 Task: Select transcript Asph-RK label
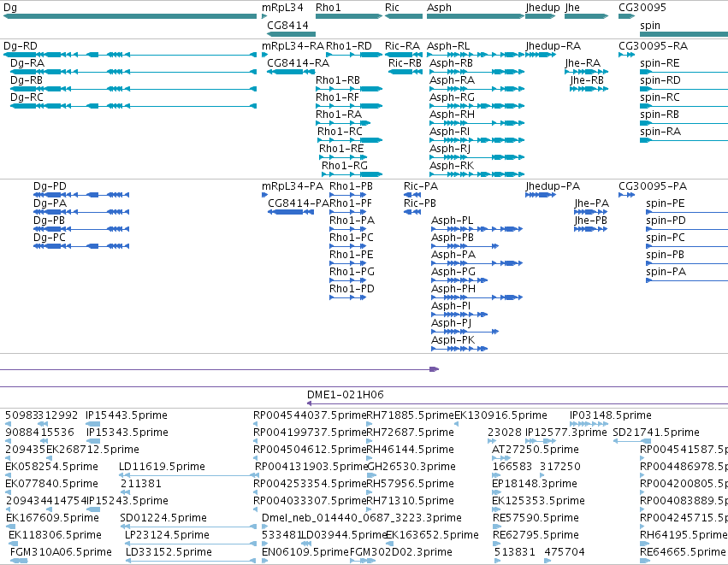[452, 166]
